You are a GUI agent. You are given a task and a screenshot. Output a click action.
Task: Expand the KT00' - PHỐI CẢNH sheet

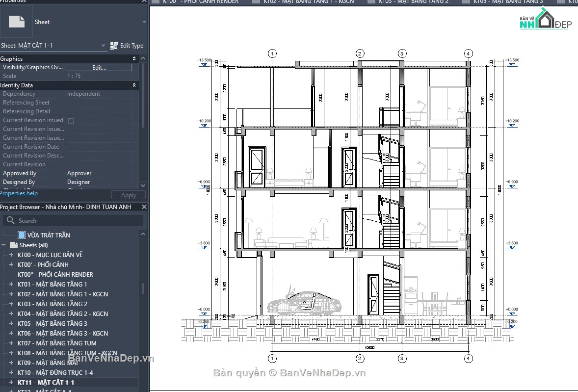coord(11,264)
